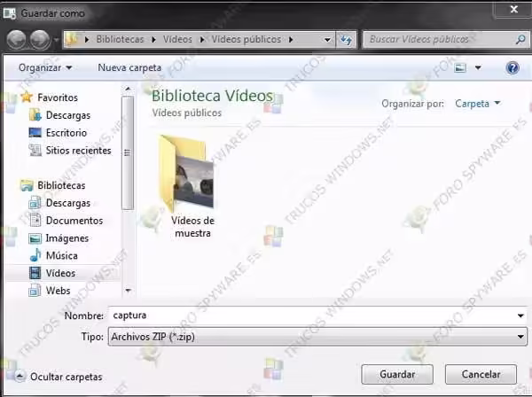The image size is (532, 397).
Task: Open the Nombre field dropdown arrow
Action: click(520, 315)
